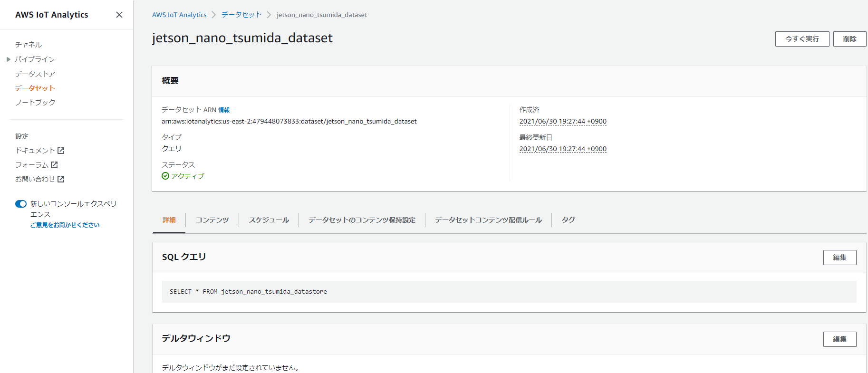This screenshot has width=868, height=373.
Task: Edit the デルタウィンドウ section
Action: coord(839,339)
